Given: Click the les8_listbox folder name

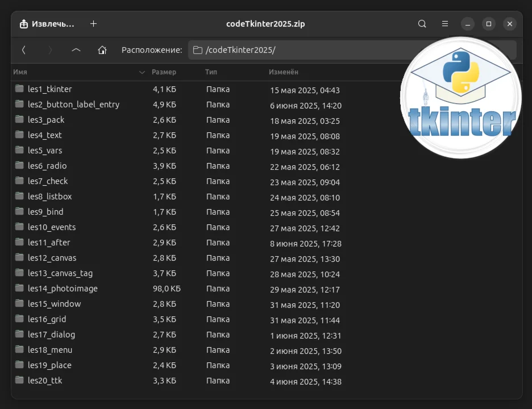Looking at the screenshot, I should click(x=50, y=197).
